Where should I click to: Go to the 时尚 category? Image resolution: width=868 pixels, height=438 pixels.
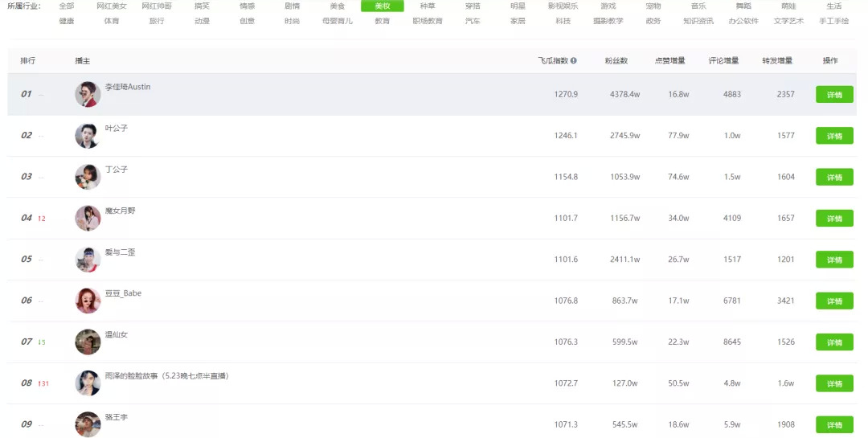[293, 21]
